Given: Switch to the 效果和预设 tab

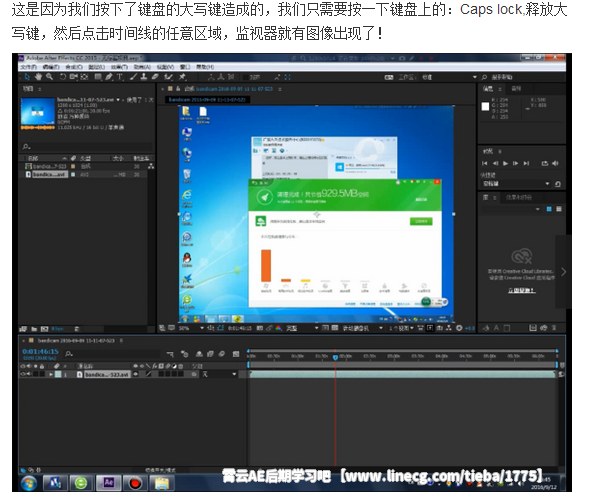Looking at the screenshot, I should point(518,197).
